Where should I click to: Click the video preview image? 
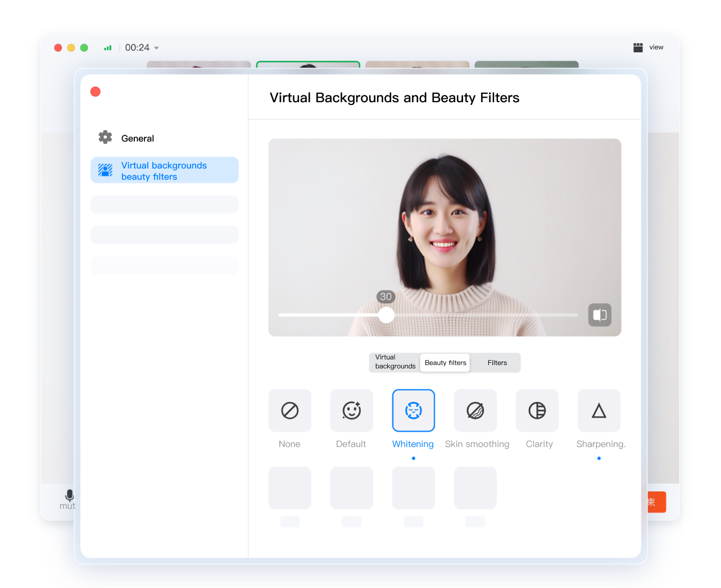tap(445, 225)
